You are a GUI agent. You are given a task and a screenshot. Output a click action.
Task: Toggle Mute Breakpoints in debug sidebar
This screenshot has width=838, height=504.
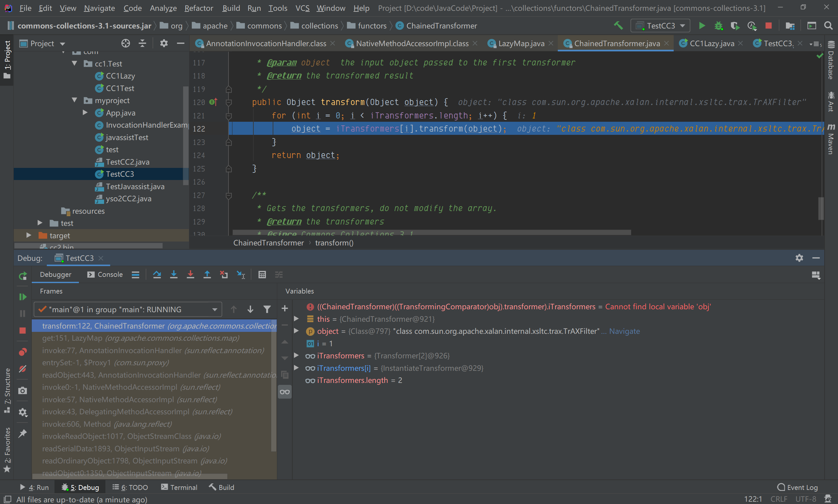coord(22,369)
